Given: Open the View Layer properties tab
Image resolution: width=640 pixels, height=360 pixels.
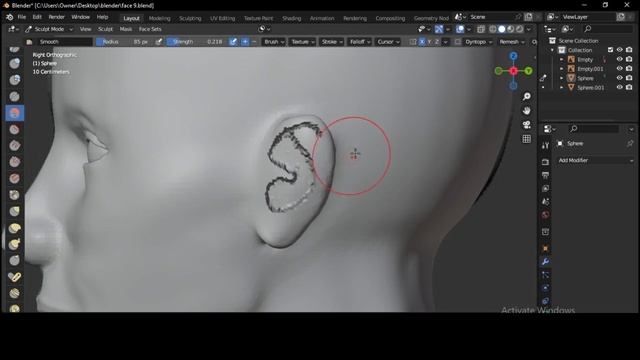Looking at the screenshot, I should pos(545,189).
